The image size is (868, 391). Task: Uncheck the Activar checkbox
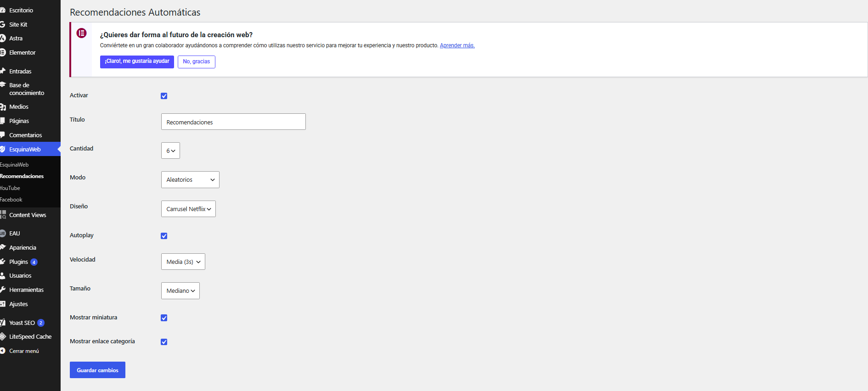coord(164,96)
